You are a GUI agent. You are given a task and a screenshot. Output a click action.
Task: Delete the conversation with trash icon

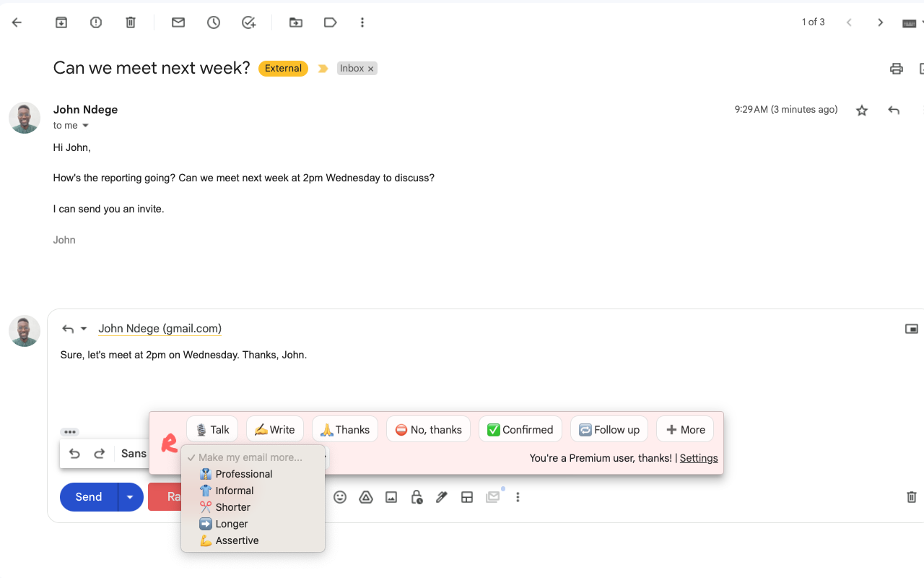pyautogui.click(x=131, y=22)
